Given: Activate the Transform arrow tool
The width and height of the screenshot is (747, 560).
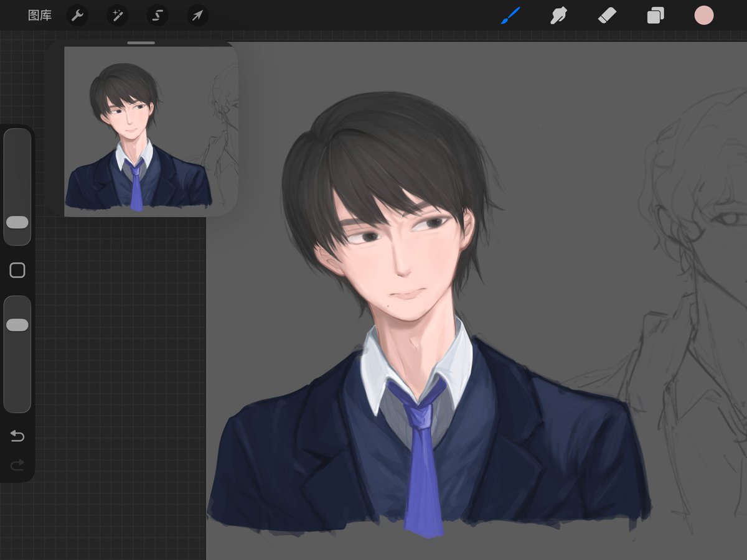Looking at the screenshot, I should (x=197, y=16).
